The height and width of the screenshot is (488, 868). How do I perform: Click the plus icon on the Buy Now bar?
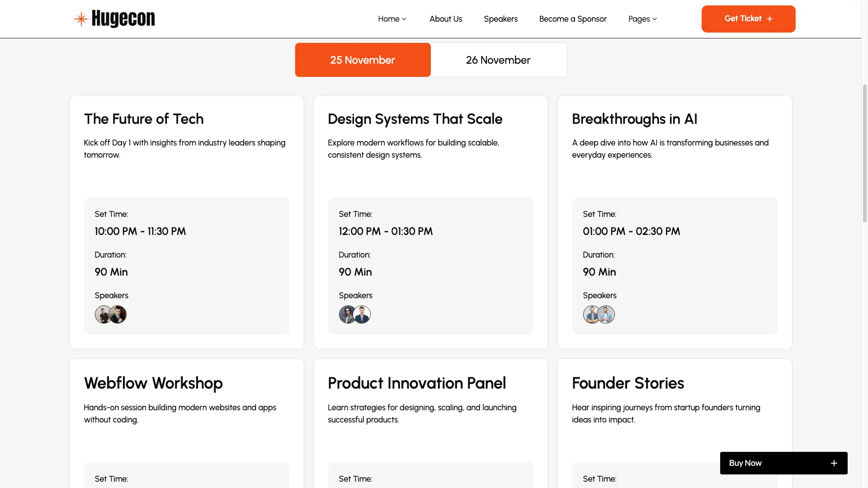pos(834,463)
